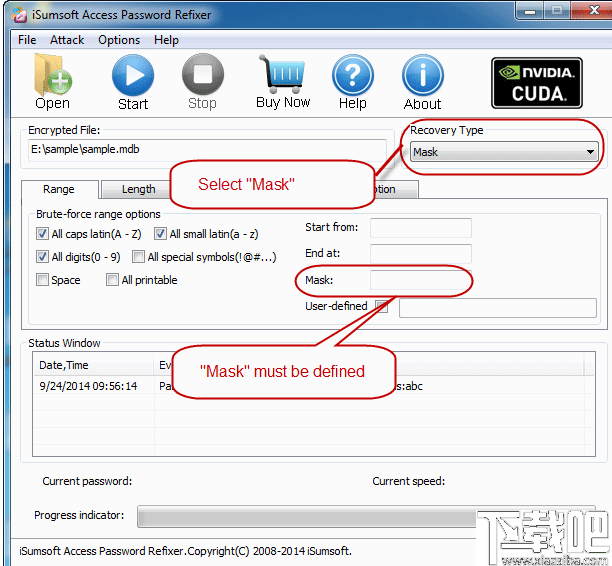Click the iSumsoft app icon in title bar
Screen dimensions: 612x566
pyautogui.click(x=19, y=14)
